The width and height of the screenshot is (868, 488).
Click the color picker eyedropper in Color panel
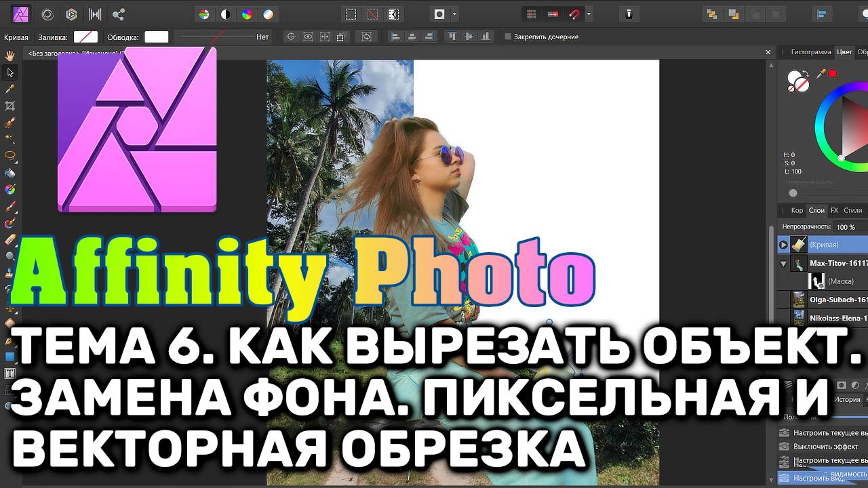[x=821, y=73]
